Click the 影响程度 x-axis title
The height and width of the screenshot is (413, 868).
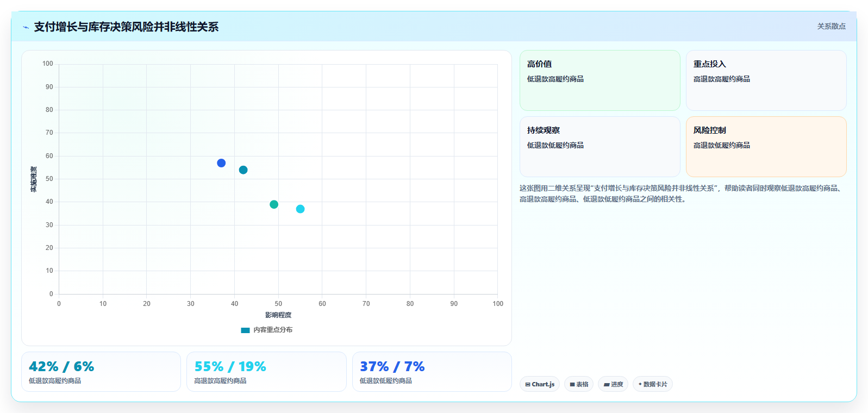click(x=278, y=315)
